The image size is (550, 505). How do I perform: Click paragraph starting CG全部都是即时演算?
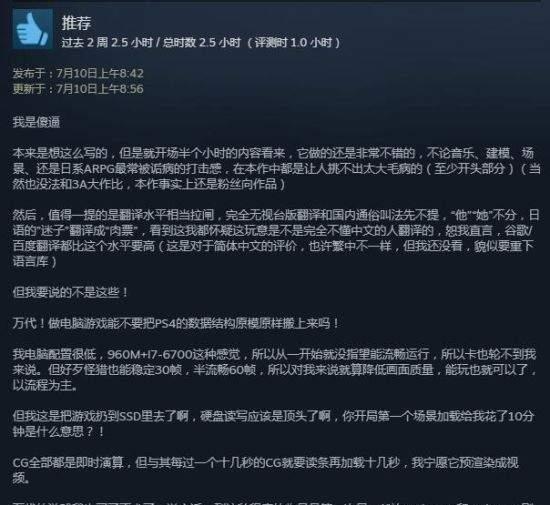tap(266, 470)
